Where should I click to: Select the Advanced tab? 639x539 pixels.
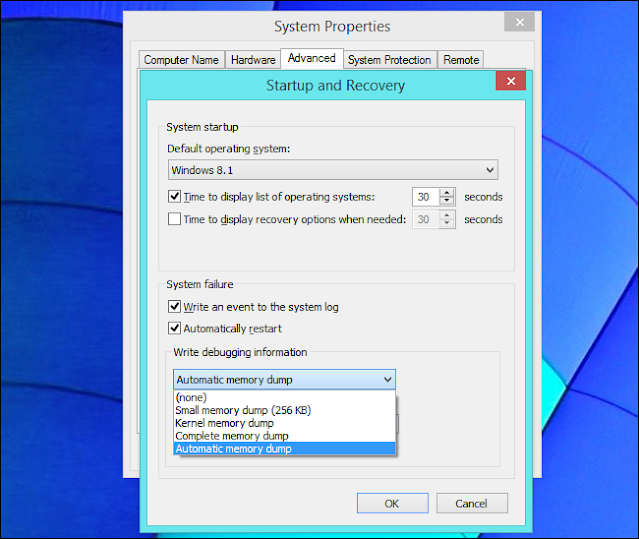(x=312, y=58)
